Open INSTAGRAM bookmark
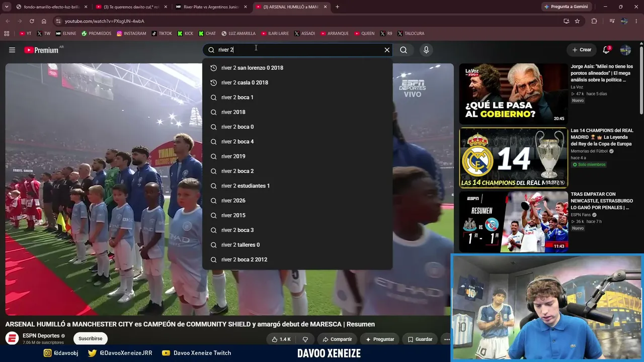 (131, 34)
